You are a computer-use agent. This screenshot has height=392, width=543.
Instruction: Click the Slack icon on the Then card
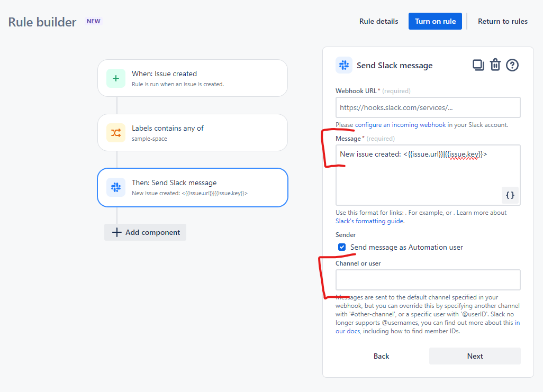click(116, 188)
